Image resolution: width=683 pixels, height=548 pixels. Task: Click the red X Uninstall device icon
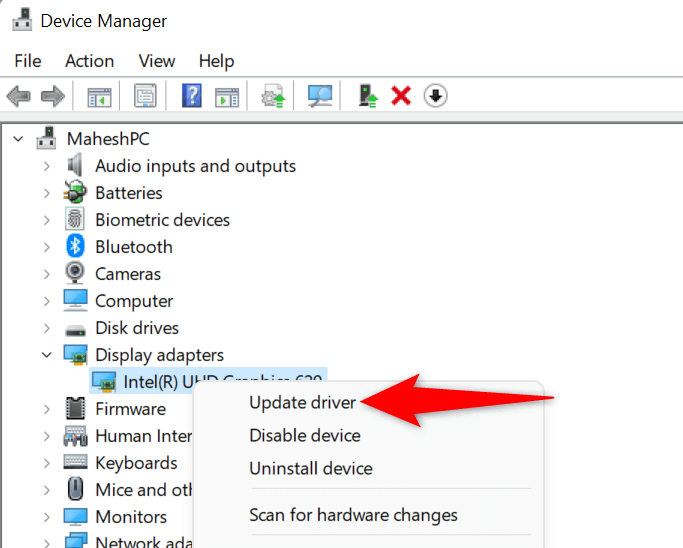[401, 96]
